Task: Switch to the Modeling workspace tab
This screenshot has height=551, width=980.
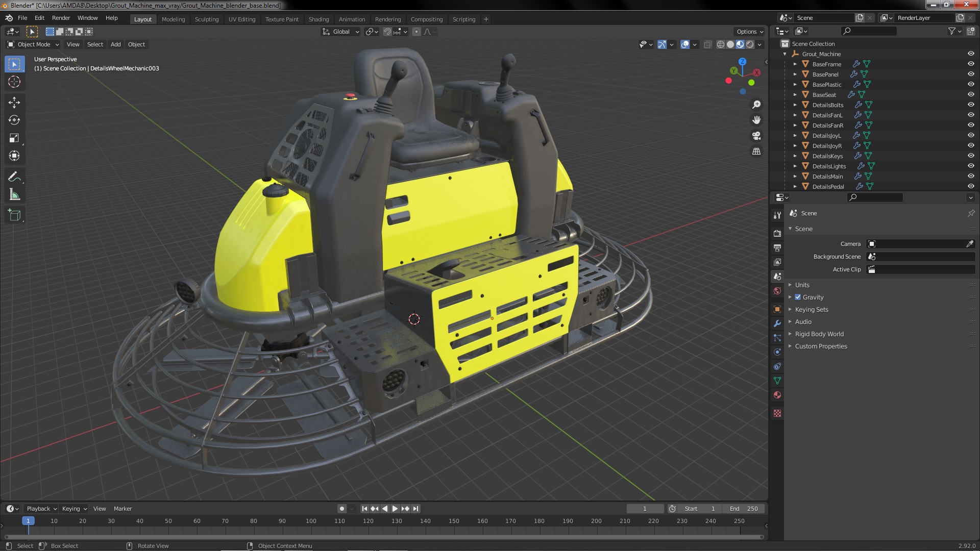Action: [173, 19]
